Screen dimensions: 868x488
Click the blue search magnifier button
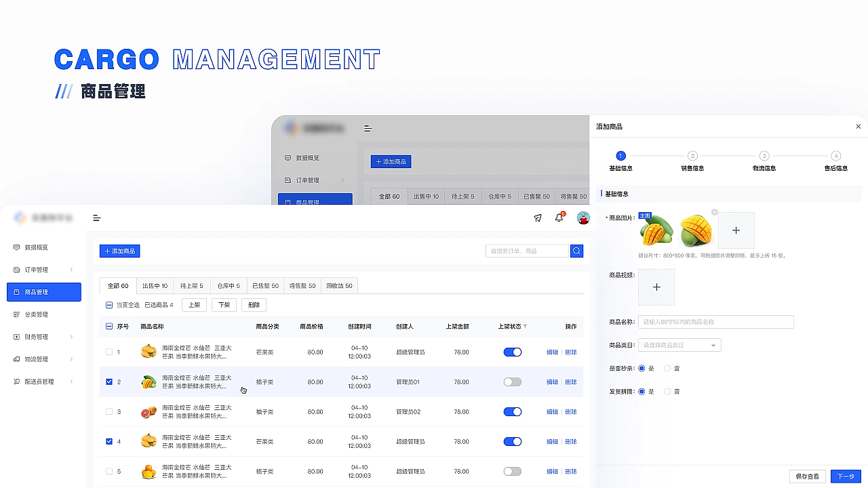pos(577,251)
